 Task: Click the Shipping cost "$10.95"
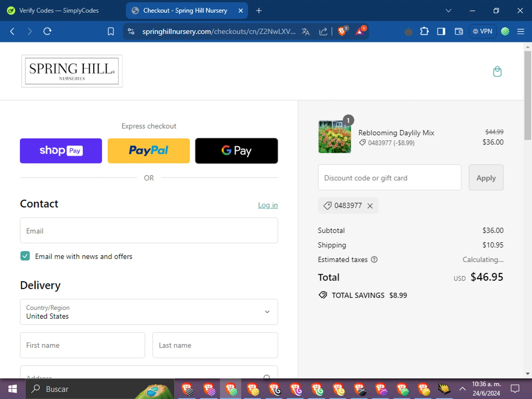493,245
